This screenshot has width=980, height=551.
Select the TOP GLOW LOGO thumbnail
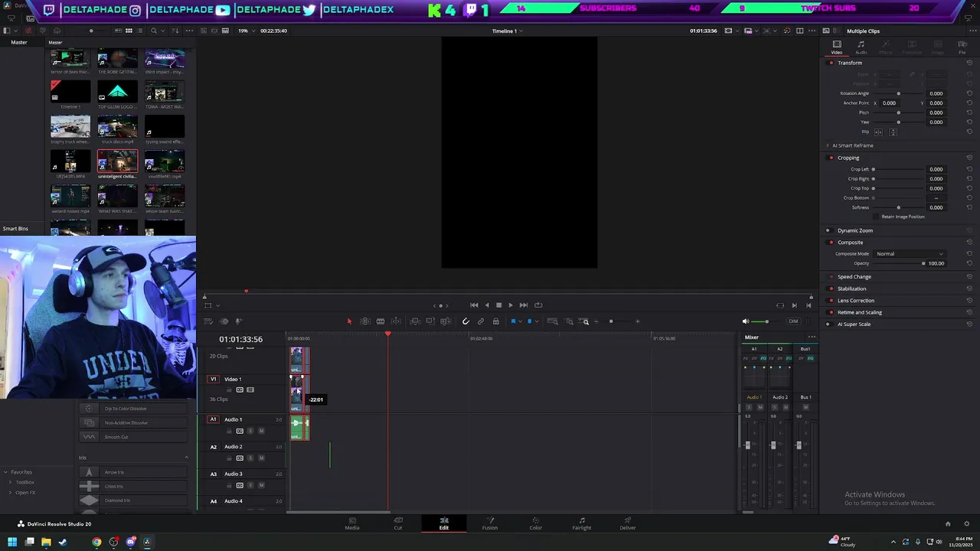[117, 91]
